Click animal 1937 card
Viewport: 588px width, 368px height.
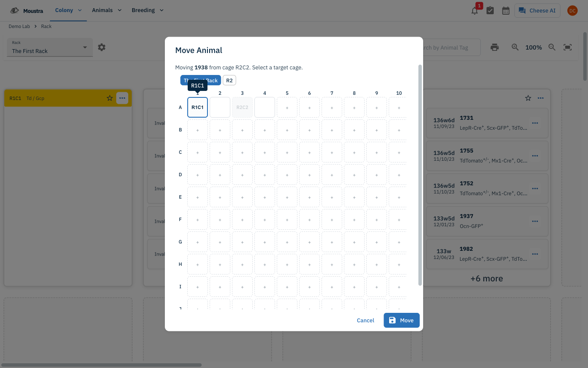(x=487, y=221)
